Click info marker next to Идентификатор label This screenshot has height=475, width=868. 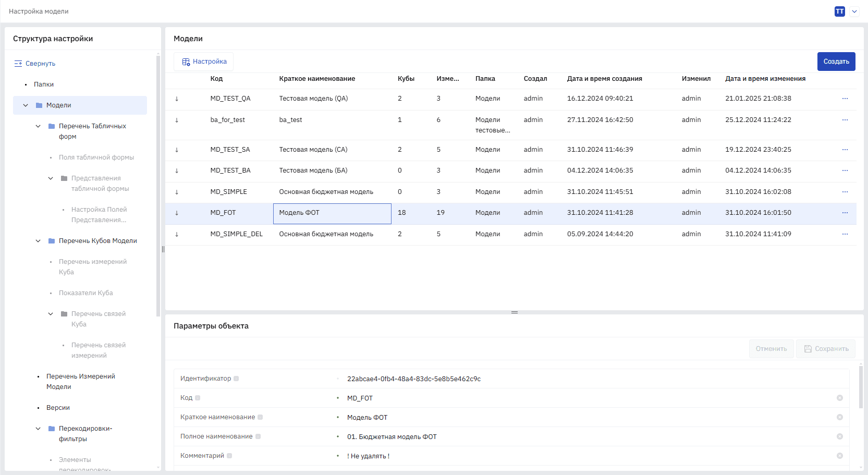pos(236,379)
